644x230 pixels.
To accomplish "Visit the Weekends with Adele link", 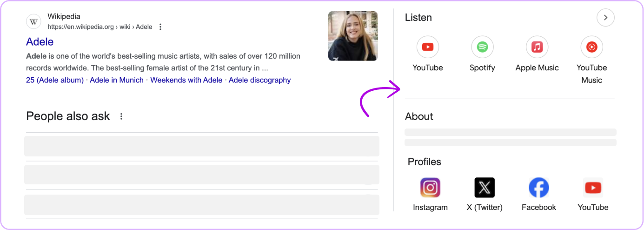I will click(x=186, y=80).
